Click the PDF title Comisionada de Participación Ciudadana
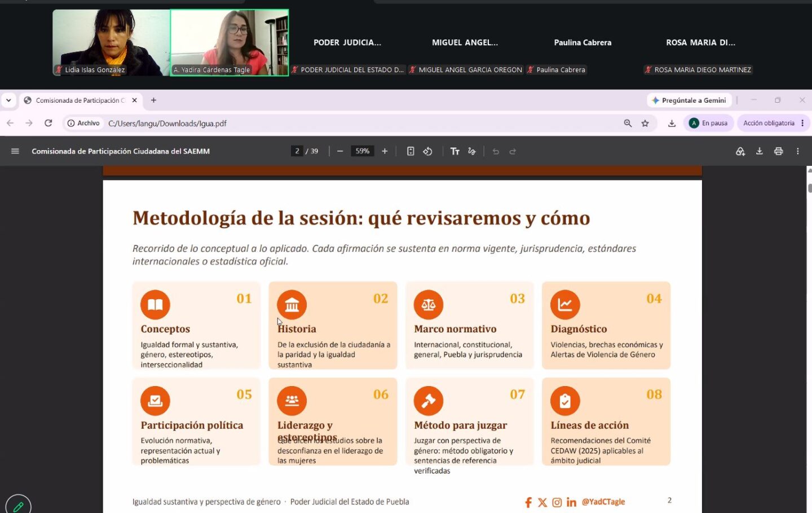Screen dimensions: 812x513 pos(121,151)
